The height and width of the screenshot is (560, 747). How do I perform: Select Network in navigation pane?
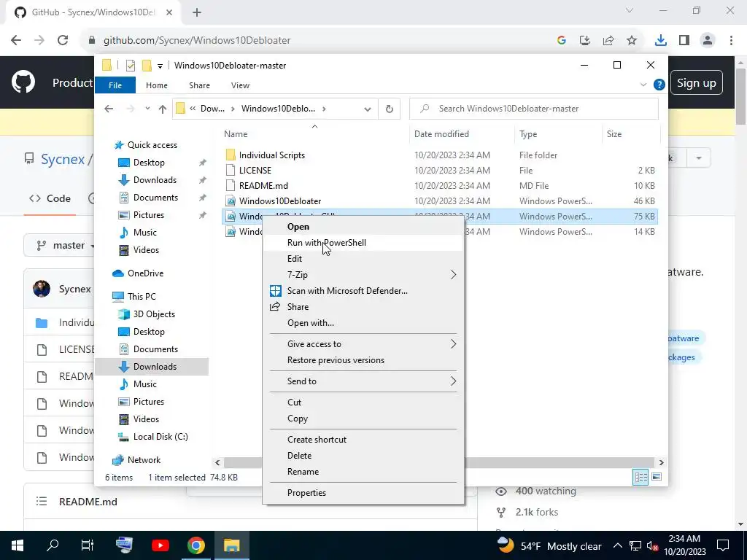pyautogui.click(x=144, y=460)
